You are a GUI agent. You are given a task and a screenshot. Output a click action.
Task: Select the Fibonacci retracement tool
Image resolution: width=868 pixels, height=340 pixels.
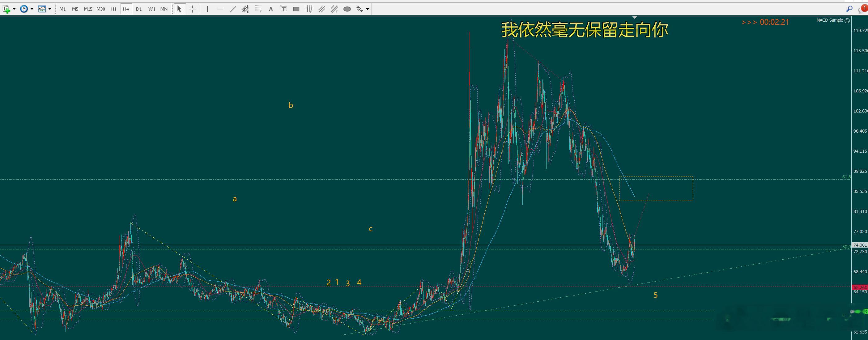(258, 9)
